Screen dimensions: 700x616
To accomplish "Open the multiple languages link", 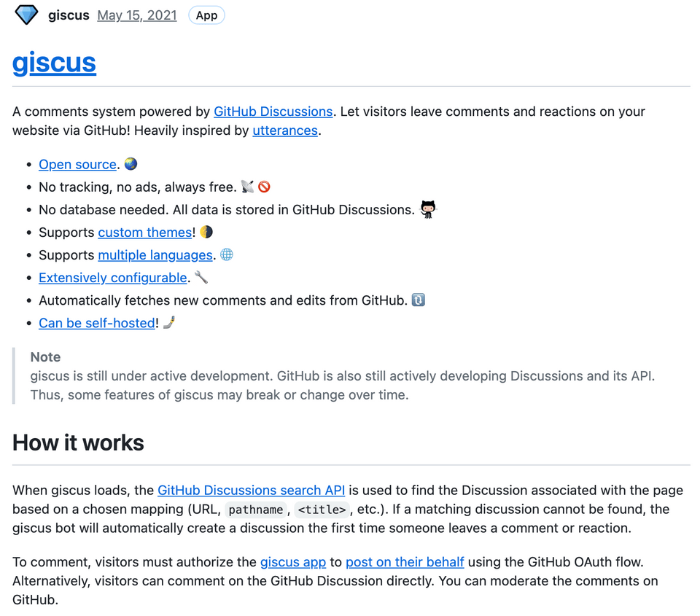I will (155, 255).
